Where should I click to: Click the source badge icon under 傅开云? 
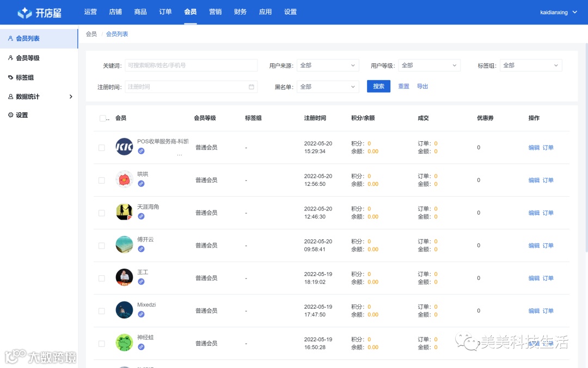[141, 249]
